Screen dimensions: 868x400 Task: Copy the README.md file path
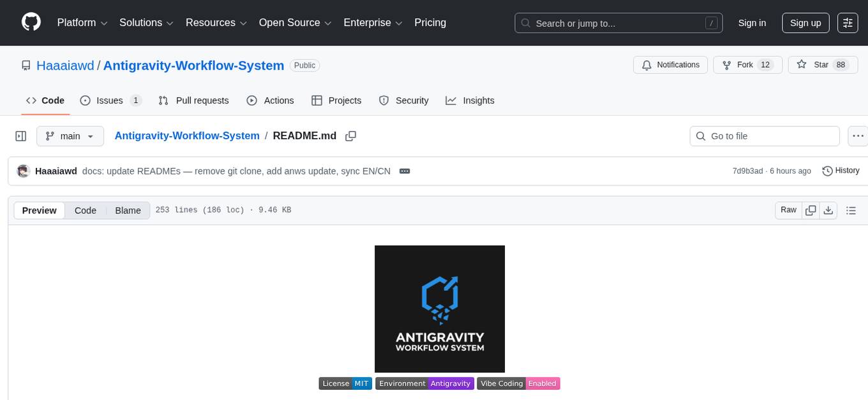(351, 136)
